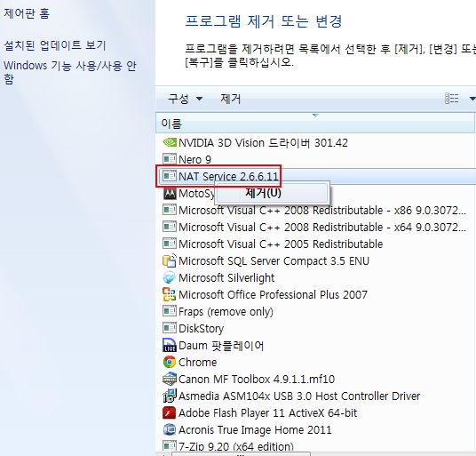Expand the view options dropdown arrow

472,99
